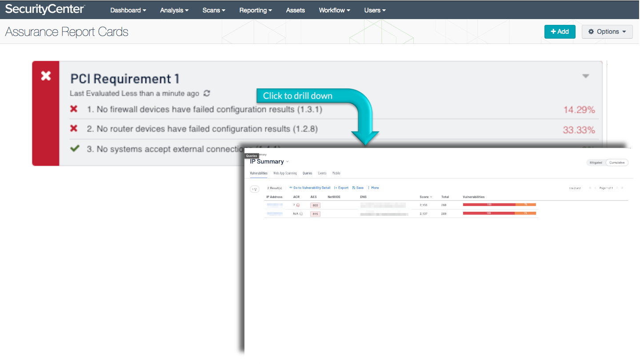
Task: Click Go to Vulnerability Detail
Action: tap(310, 188)
